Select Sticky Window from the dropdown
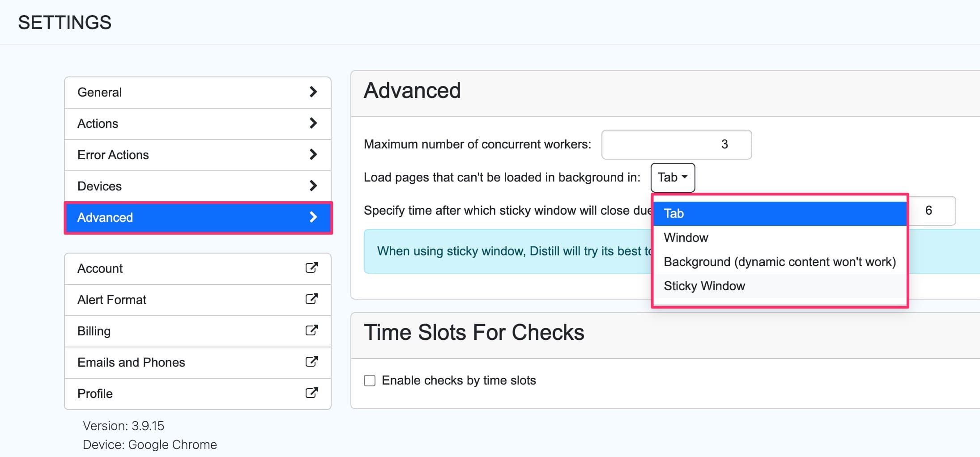Screen dimensions: 980x457 click(704, 286)
